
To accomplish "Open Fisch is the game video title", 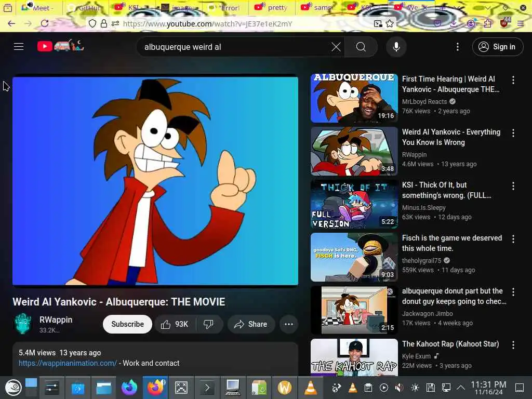I will [x=452, y=243].
